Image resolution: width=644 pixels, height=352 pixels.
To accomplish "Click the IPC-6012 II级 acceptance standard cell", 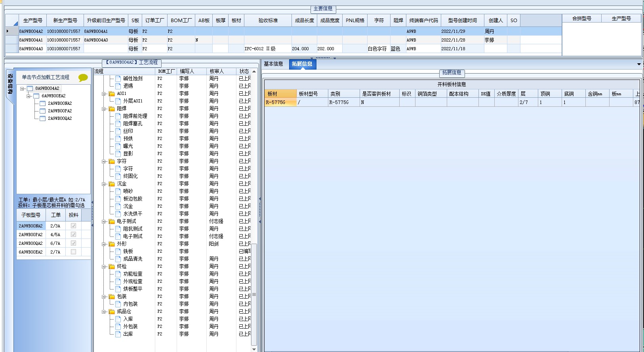I will [268, 49].
